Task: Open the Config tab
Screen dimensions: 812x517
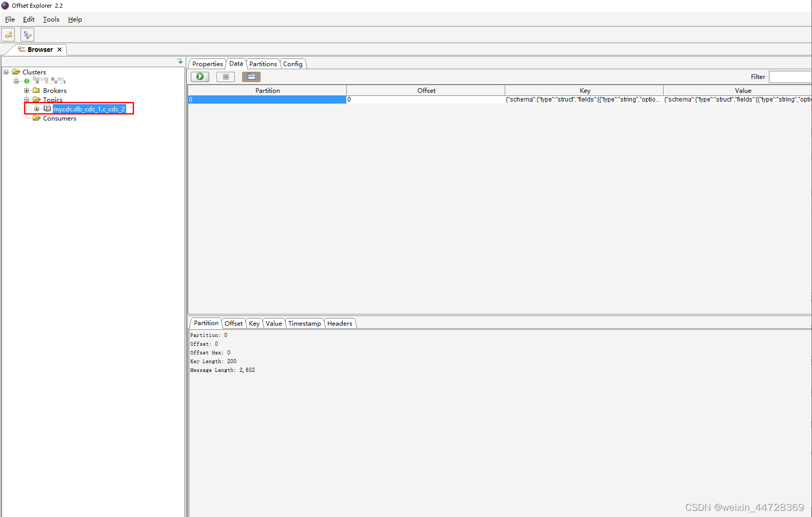Action: pos(293,64)
